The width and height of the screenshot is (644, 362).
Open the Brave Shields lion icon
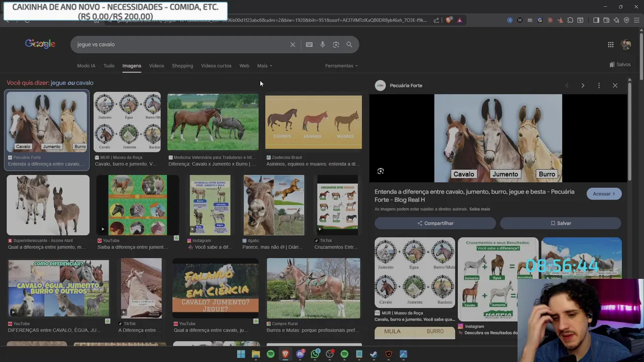[449, 20]
